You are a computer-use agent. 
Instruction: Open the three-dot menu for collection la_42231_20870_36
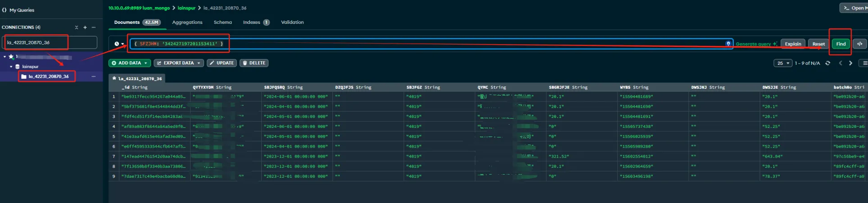94,77
